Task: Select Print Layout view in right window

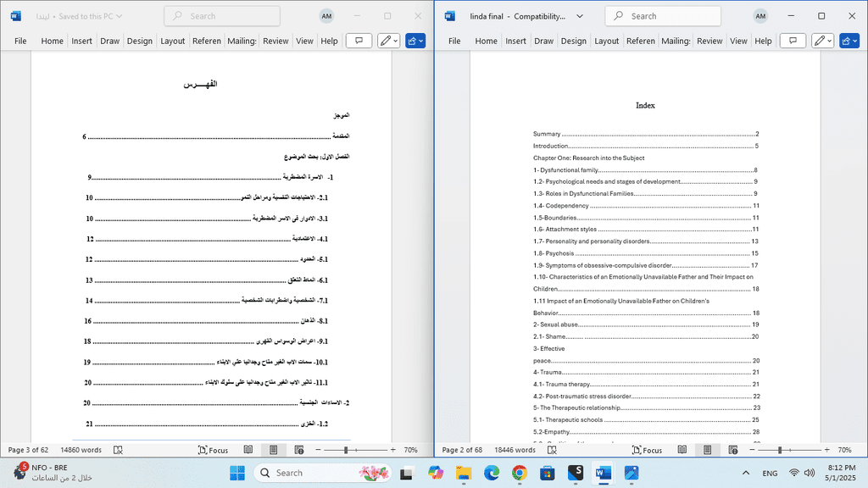Action: (x=708, y=450)
